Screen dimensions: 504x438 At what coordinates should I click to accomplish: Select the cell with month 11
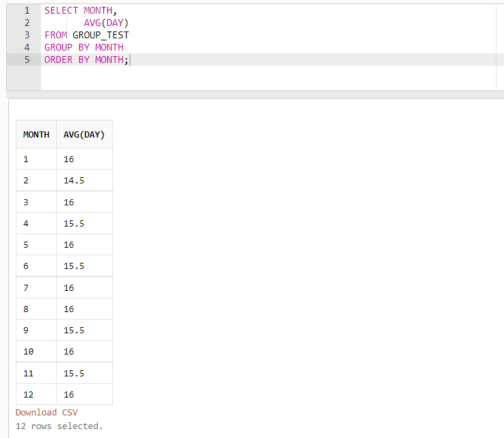coord(36,373)
